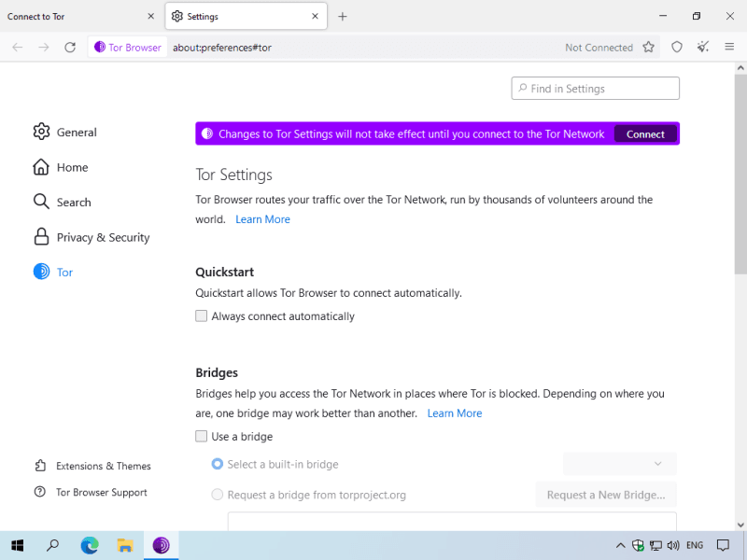
Task: Open Microsoft Edge from the taskbar
Action: (90, 546)
